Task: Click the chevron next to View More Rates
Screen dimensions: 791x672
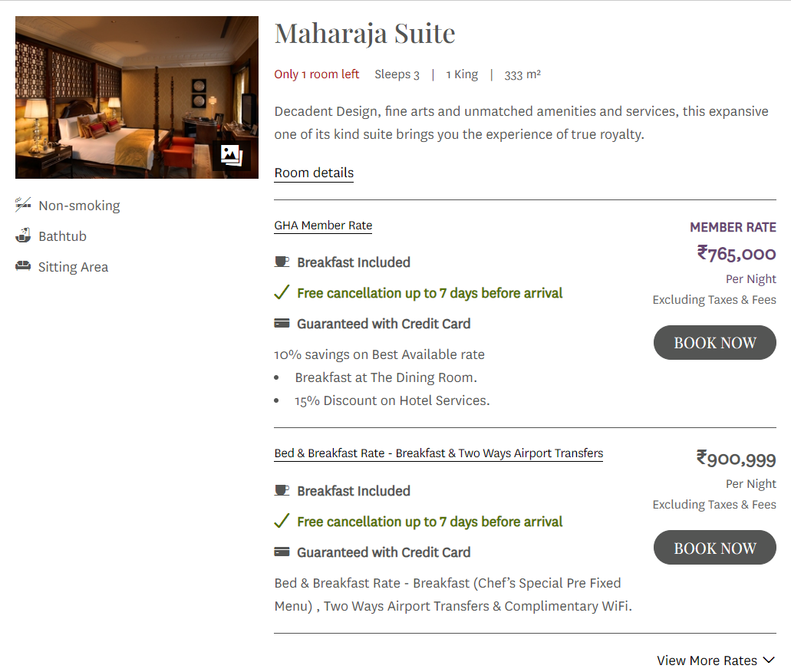Action: click(x=769, y=660)
